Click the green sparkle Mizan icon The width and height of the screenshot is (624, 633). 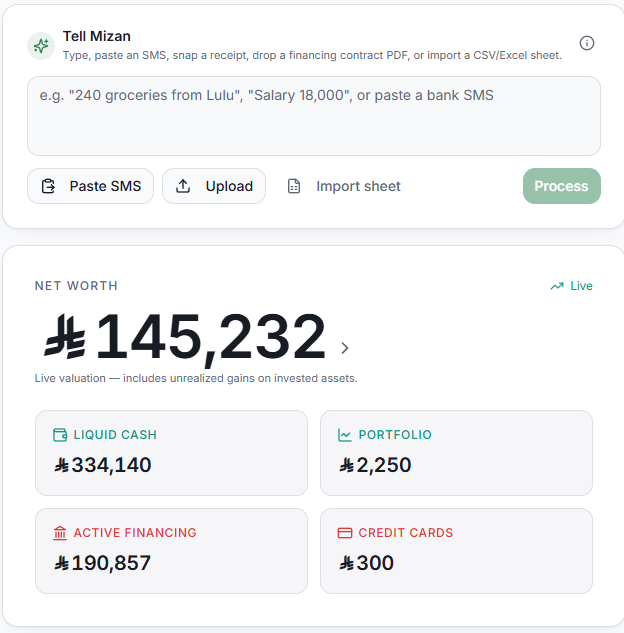(41, 46)
